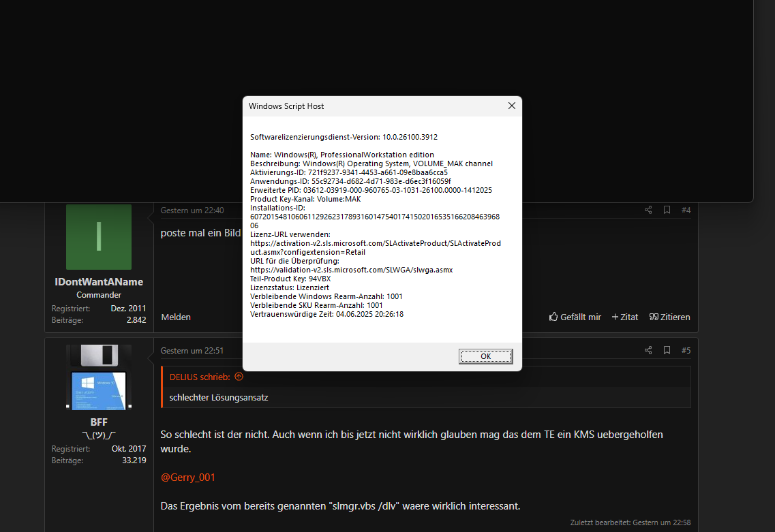Close the Windows Script Host dialog

tap(512, 106)
